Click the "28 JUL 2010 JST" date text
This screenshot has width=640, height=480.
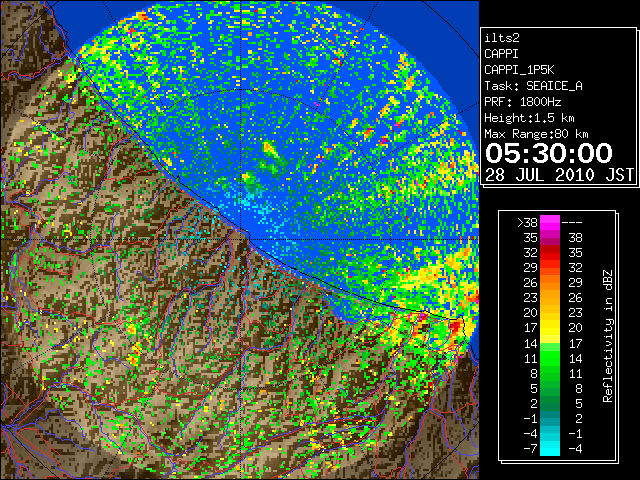tap(559, 175)
